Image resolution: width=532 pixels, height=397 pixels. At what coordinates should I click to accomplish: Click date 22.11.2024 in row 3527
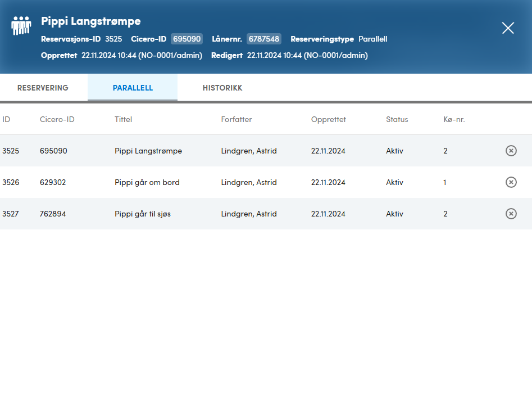click(x=328, y=214)
